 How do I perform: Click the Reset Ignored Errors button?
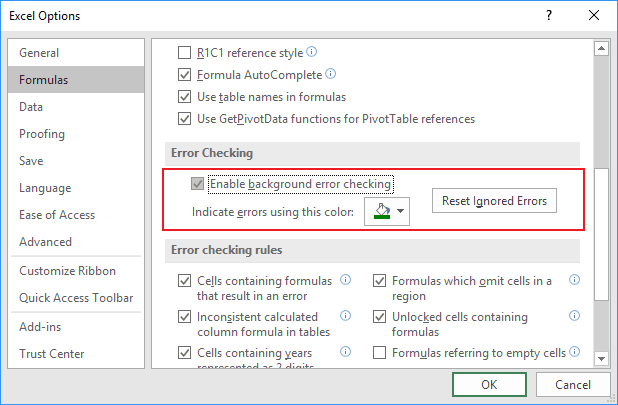click(495, 201)
